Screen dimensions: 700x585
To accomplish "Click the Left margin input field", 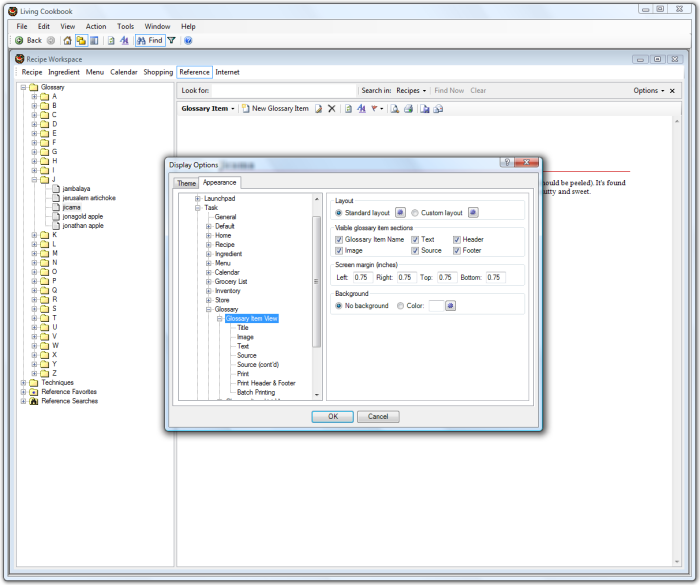I will coord(362,277).
